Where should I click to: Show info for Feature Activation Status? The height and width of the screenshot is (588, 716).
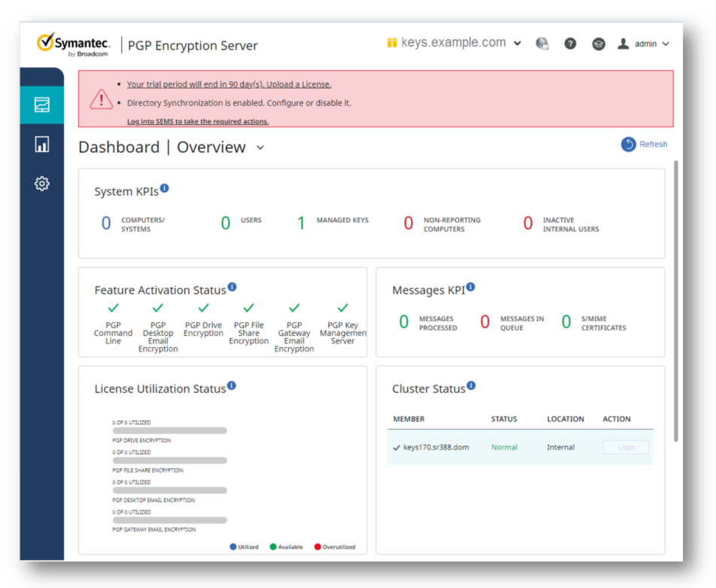[232, 287]
